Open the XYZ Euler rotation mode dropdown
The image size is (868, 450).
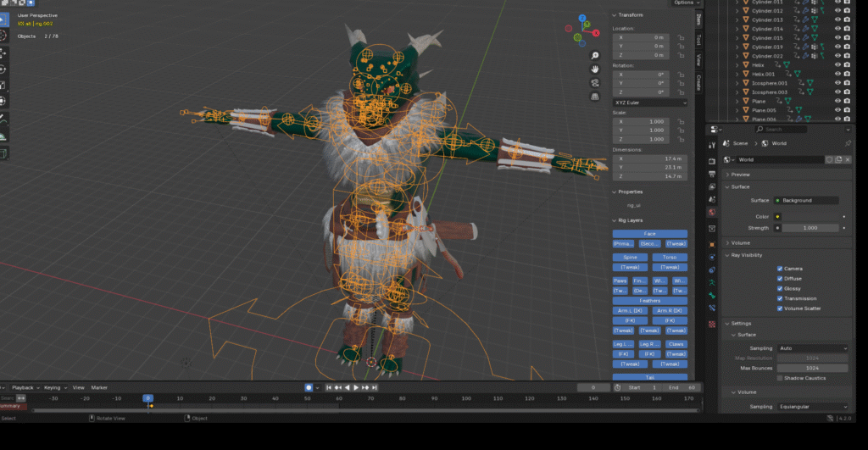[650, 103]
